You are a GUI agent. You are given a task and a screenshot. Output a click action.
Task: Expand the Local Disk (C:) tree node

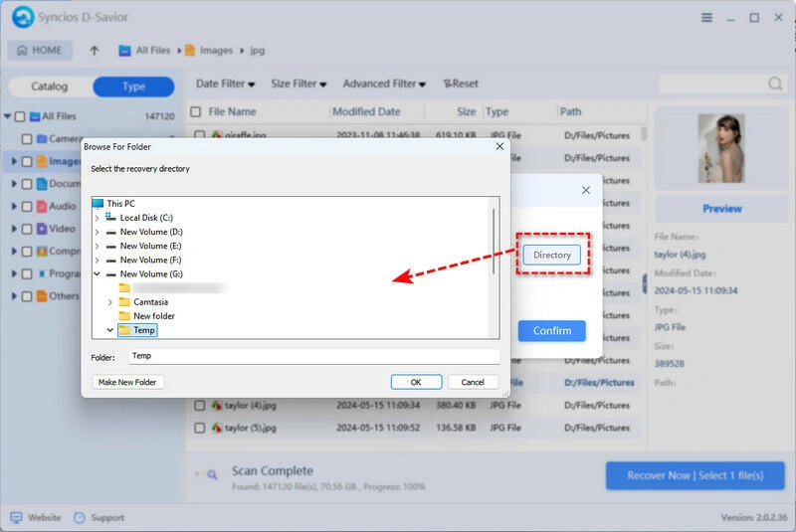(97, 218)
